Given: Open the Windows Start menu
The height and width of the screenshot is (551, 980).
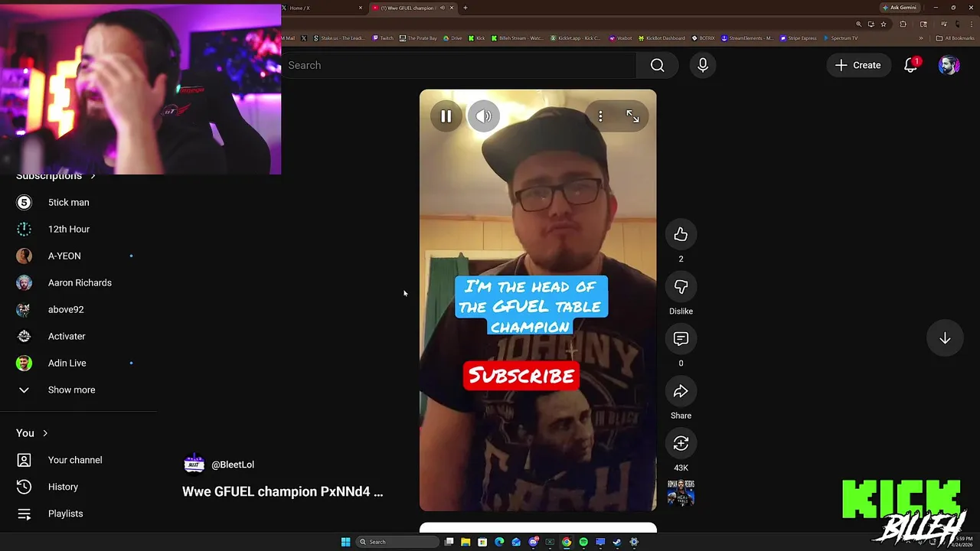Looking at the screenshot, I should (345, 542).
